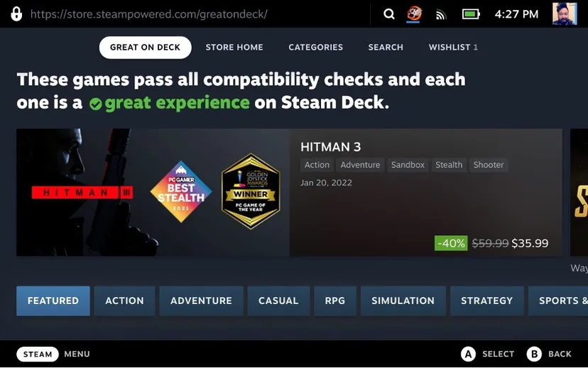Click the -40% discount badge
Image resolution: width=588 pixels, height=368 pixels.
pyautogui.click(x=451, y=243)
